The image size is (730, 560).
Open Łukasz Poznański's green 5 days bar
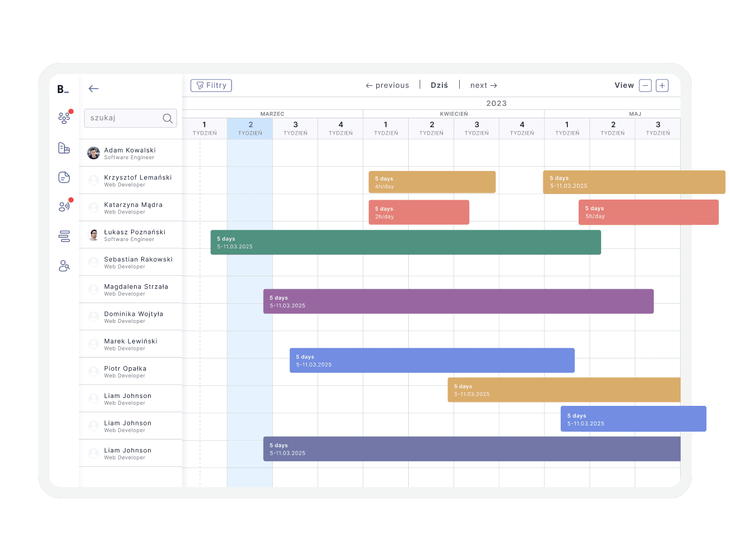point(405,242)
